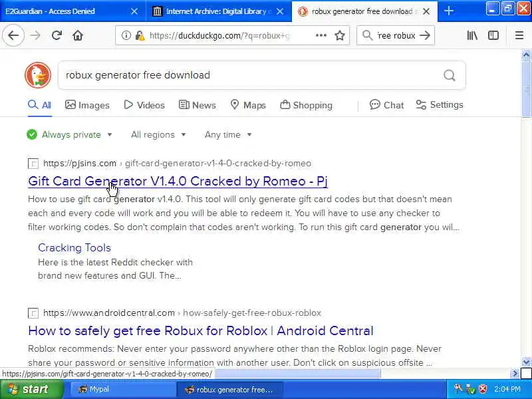Image resolution: width=532 pixels, height=399 pixels.
Task: Switch to Shopping results
Action: click(x=306, y=105)
